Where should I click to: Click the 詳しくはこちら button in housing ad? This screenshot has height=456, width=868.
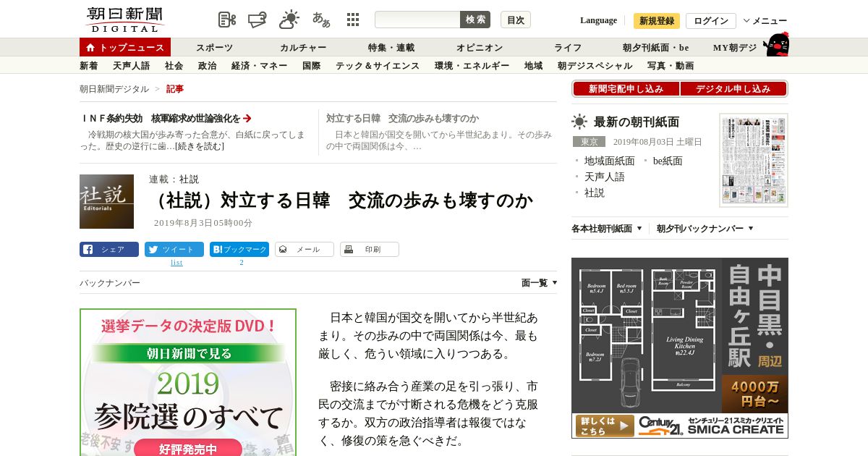coord(603,426)
